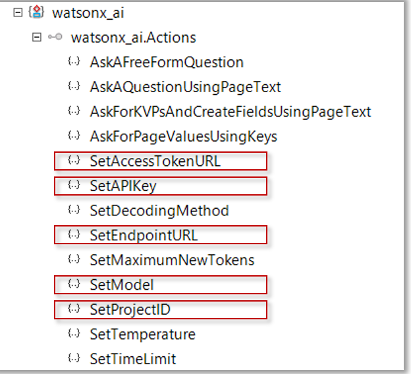Select the SetMaximumNewTokens action
Screen dimensions: 412x374
tap(172, 260)
